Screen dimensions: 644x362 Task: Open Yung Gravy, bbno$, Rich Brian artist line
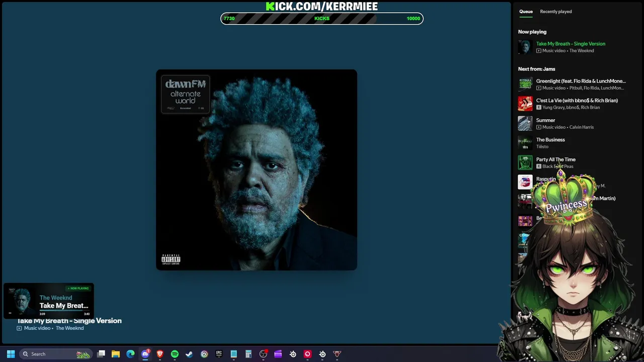tap(571, 108)
